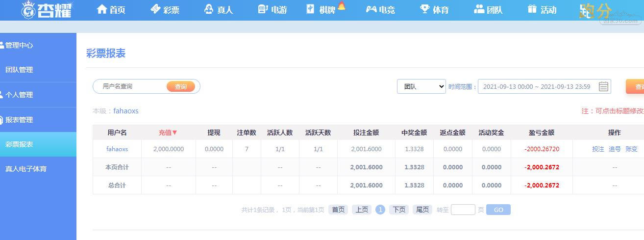Click the 投注 link in the fahaoxs row

[x=598, y=149]
